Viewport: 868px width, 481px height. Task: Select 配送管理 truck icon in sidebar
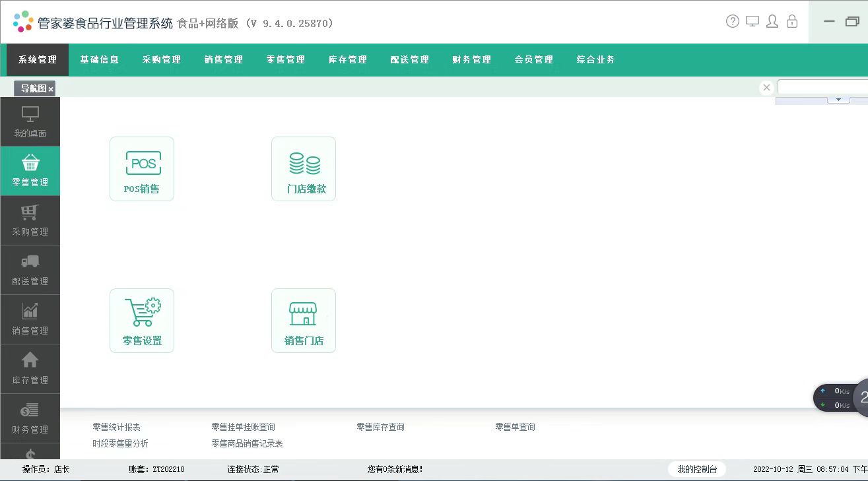pos(30,270)
